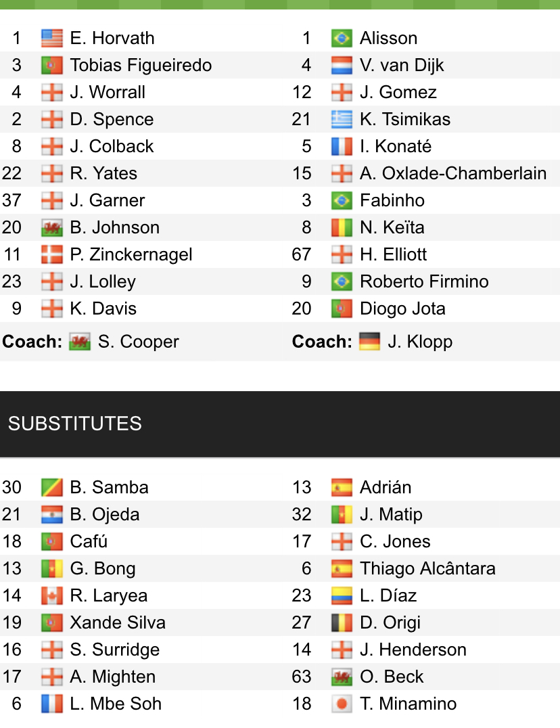Click the Belgium flag next to D. Origi

[x=342, y=622]
